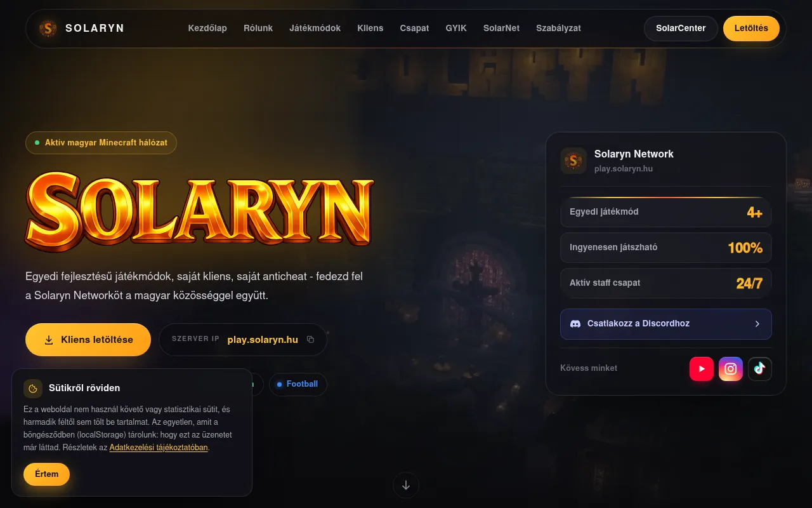
Task: Click the Solaryn logo icon in navbar
Action: (x=48, y=28)
